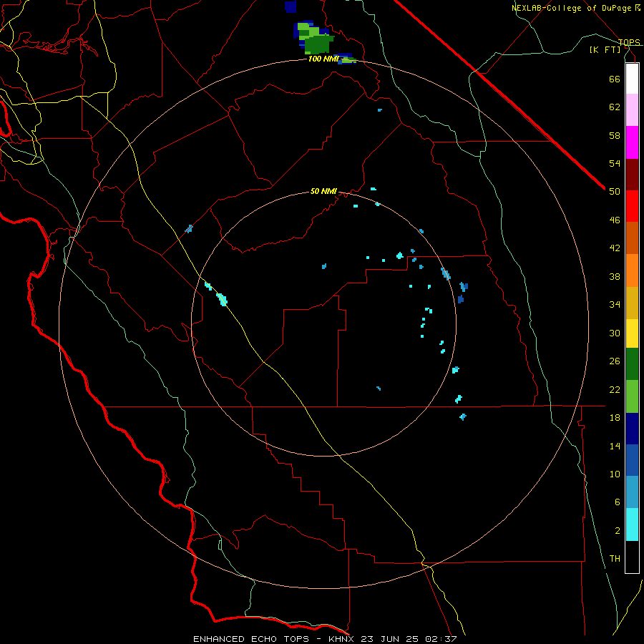Screen dimensions: 644x644
Task: Click the white 66 kft legend swatch
Action: click(x=632, y=79)
